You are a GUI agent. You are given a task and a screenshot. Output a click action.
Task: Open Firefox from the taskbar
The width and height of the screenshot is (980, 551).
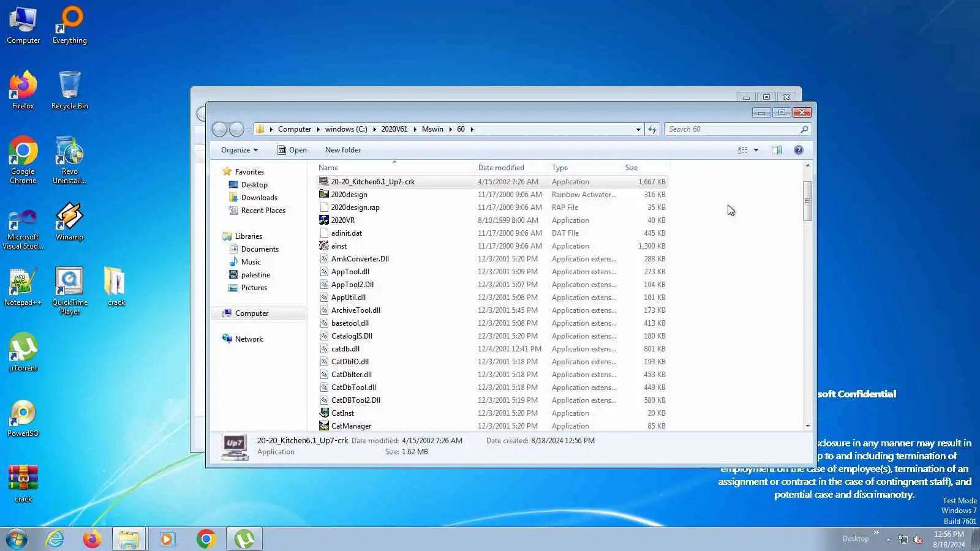pyautogui.click(x=92, y=539)
